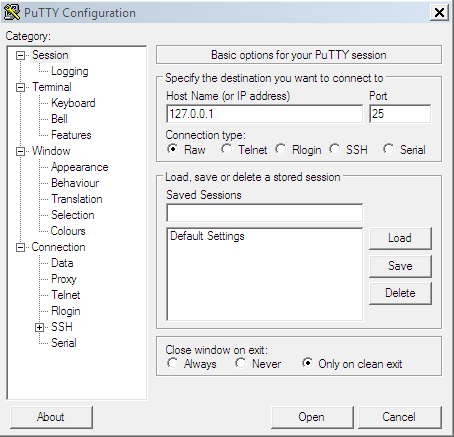Click the Delete session button
Screen dimensions: 454x437
400,293
